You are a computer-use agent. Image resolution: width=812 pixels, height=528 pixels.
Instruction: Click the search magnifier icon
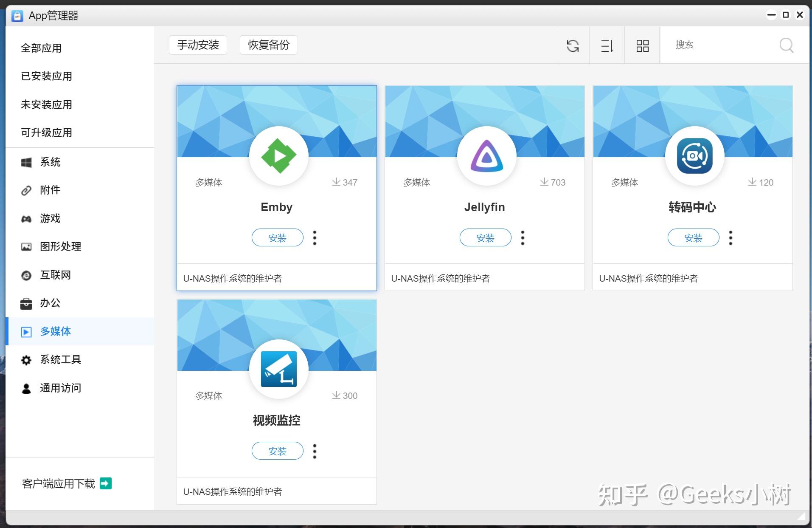pyautogui.click(x=786, y=45)
